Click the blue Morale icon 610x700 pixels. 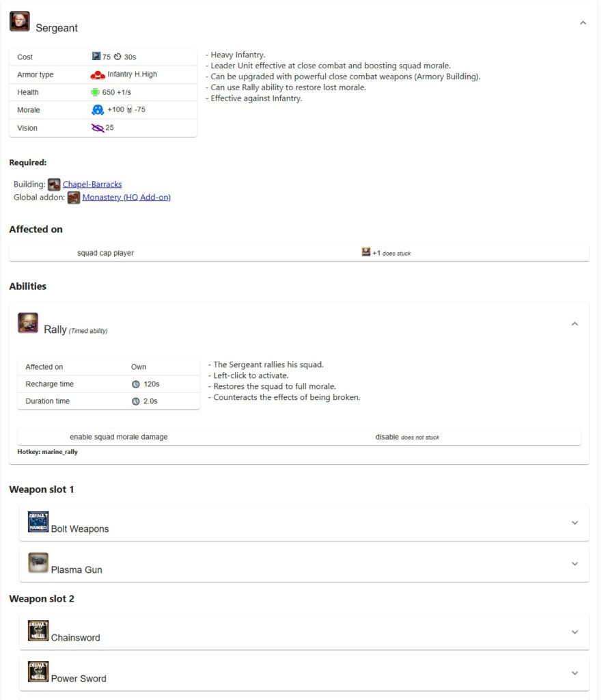[x=98, y=110]
